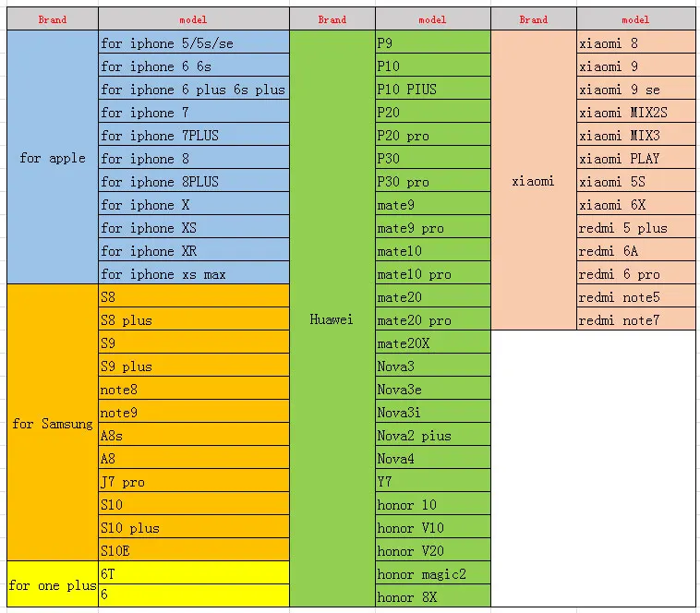The width and height of the screenshot is (700, 613).
Task: Select the '6T' model cell
Action: point(194,573)
